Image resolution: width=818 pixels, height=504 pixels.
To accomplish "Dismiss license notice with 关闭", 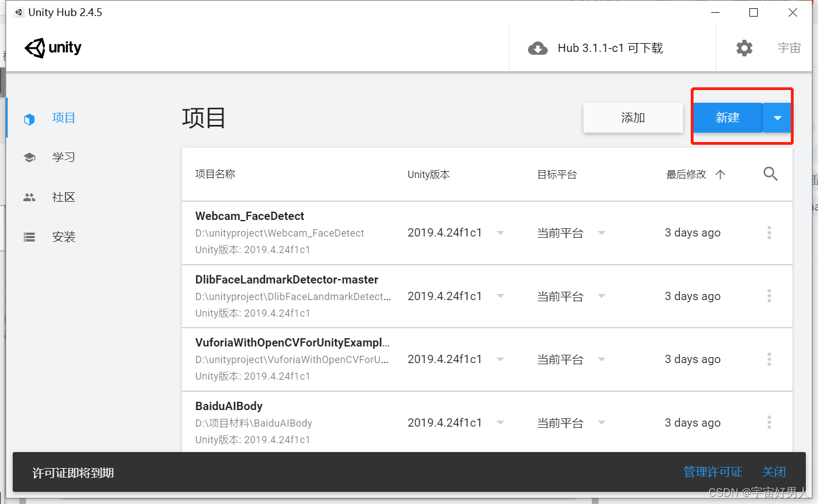I will click(x=774, y=472).
